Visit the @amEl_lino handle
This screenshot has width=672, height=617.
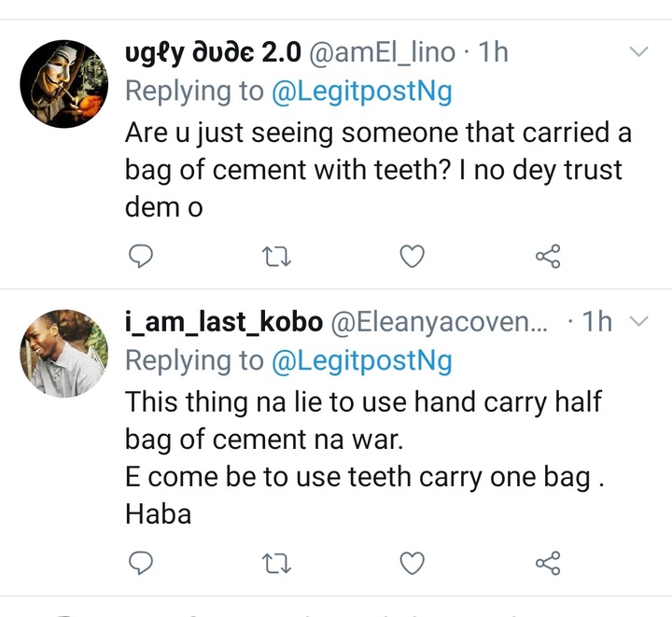(x=382, y=52)
